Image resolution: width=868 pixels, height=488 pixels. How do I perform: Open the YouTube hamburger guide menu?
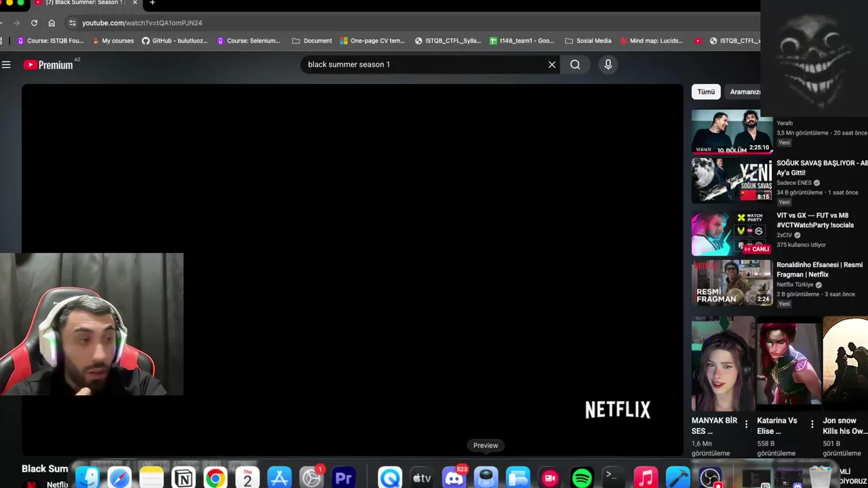pos(6,64)
